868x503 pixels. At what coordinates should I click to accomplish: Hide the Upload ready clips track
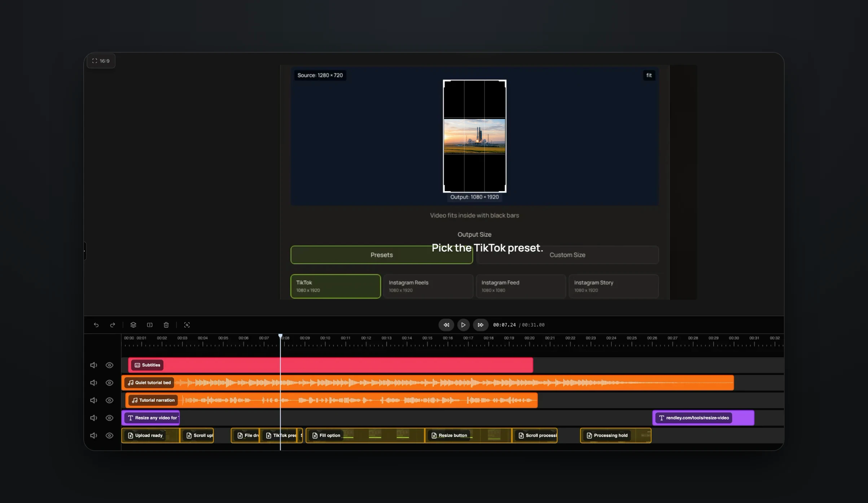(109, 436)
